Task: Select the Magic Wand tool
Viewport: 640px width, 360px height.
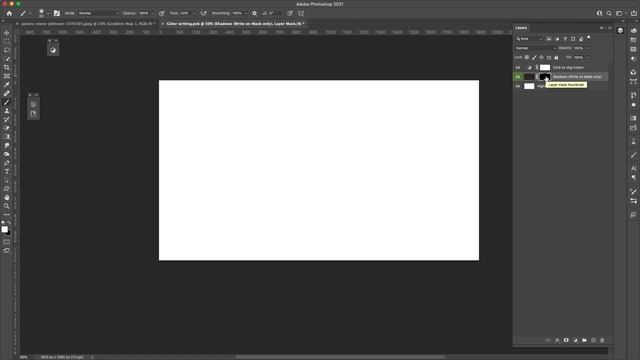Action: 7,59
